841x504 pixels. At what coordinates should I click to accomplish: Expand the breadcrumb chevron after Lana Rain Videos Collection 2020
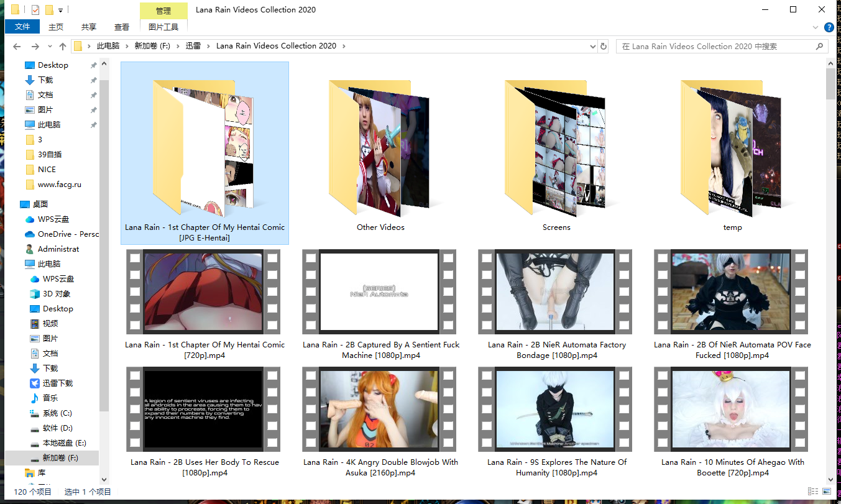[344, 46]
